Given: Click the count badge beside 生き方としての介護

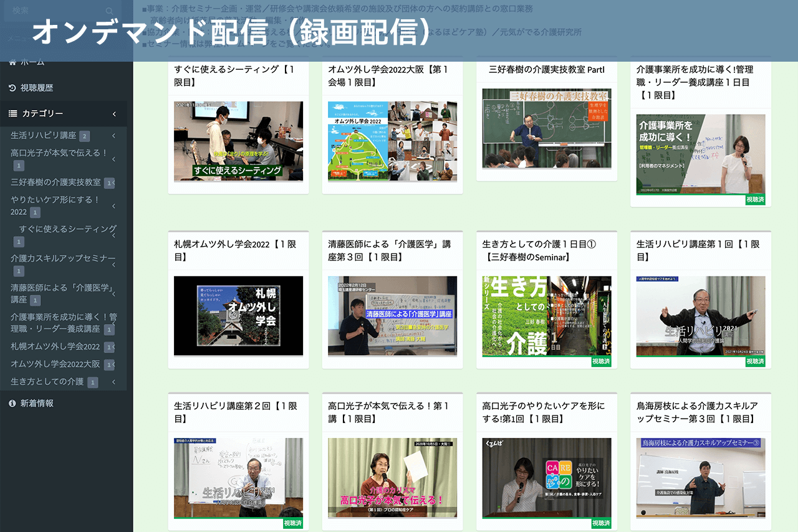Looking at the screenshot, I should tap(92, 382).
